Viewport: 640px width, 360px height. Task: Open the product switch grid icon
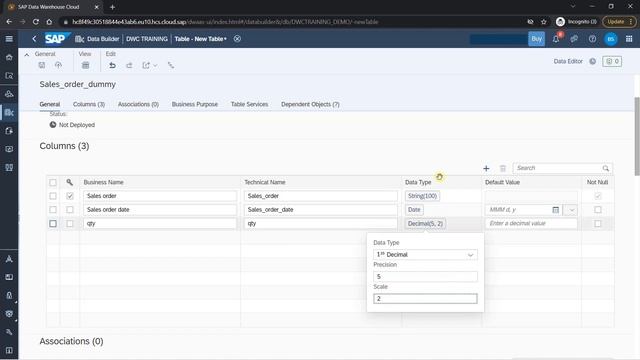pos(629,39)
